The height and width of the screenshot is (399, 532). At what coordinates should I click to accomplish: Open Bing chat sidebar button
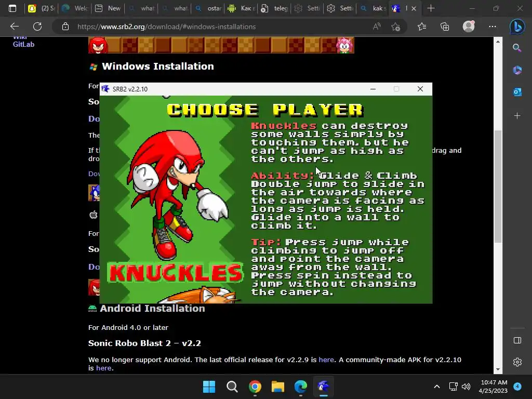tap(517, 26)
